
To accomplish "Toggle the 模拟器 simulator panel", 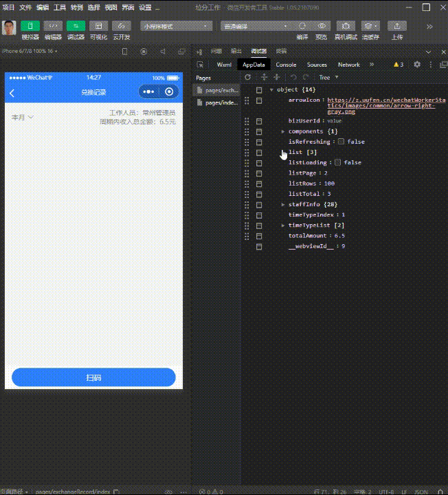I will pyautogui.click(x=30, y=26).
